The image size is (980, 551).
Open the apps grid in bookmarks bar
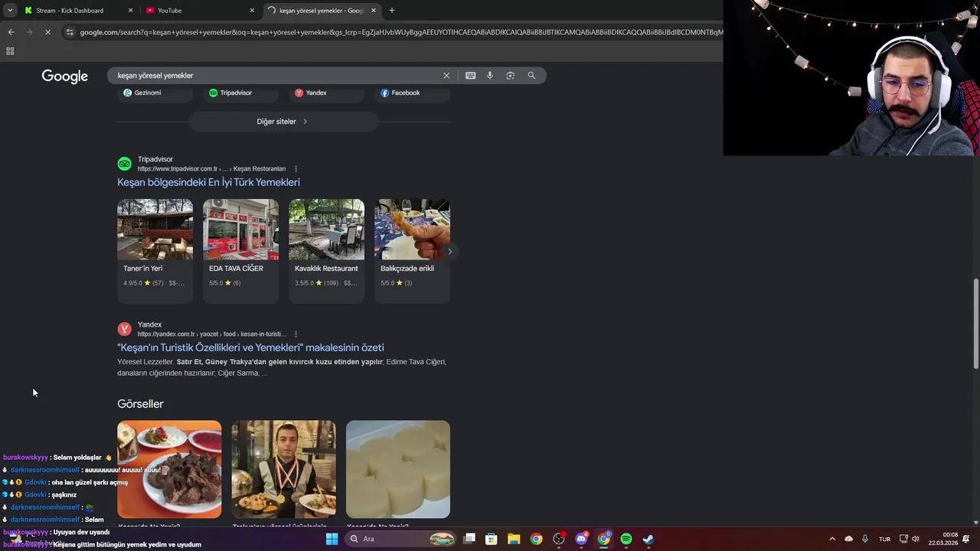click(x=10, y=51)
